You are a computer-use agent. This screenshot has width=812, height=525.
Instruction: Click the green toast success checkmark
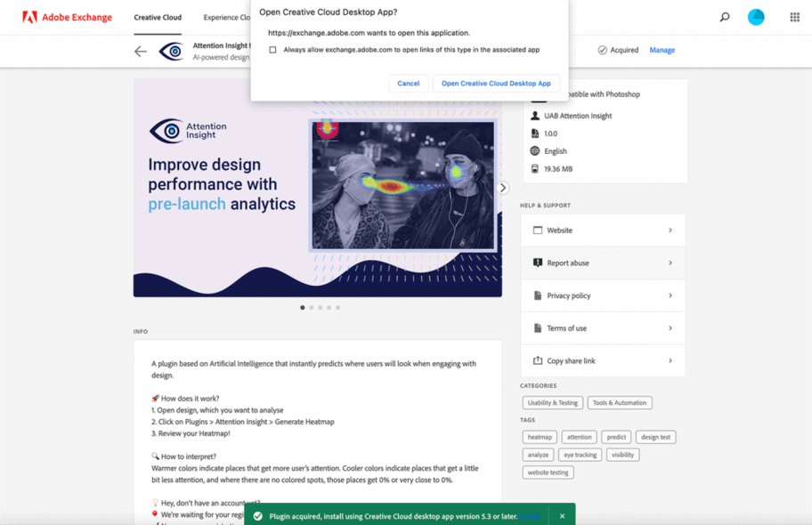257,516
